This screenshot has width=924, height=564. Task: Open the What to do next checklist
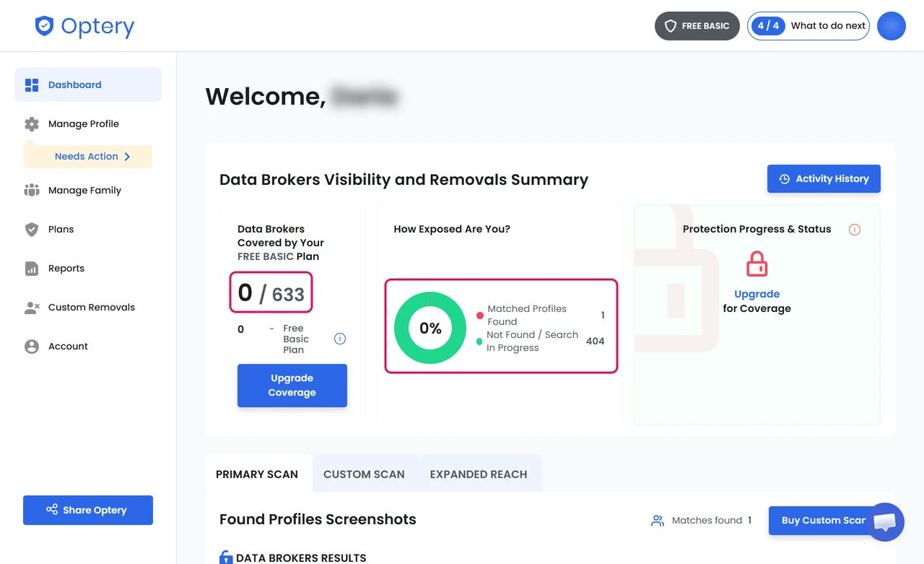(x=808, y=26)
